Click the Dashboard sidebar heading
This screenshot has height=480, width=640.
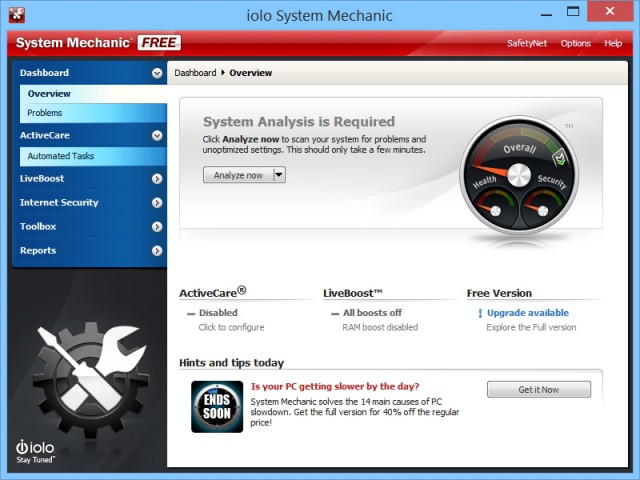[44, 73]
